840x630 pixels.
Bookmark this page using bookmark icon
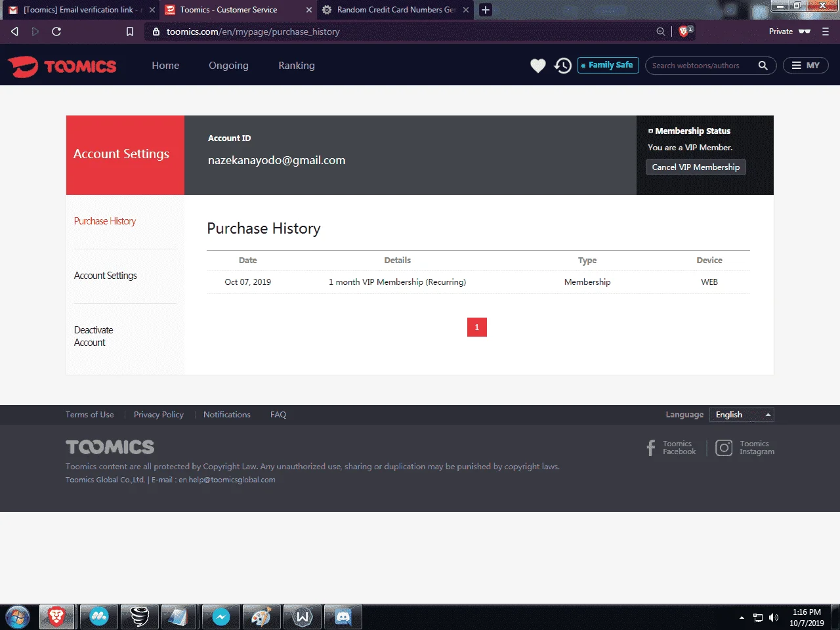[130, 31]
